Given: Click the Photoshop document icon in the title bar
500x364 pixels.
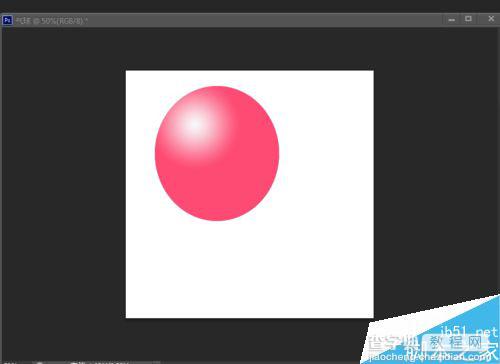Looking at the screenshot, I should (7, 20).
